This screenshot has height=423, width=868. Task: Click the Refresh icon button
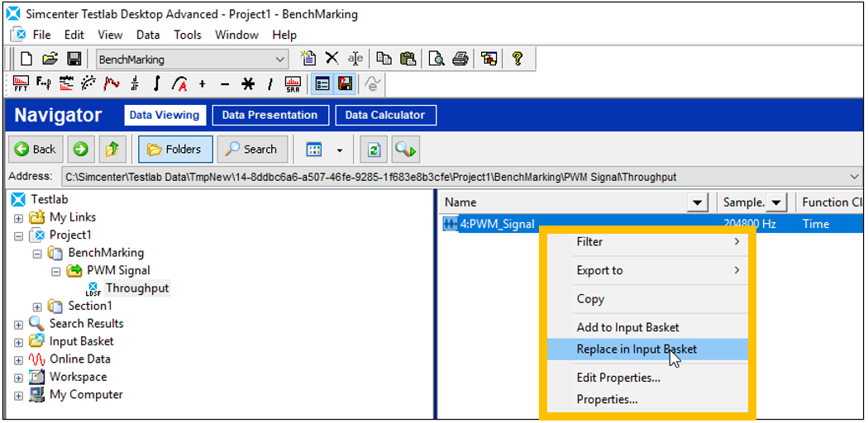tap(374, 150)
